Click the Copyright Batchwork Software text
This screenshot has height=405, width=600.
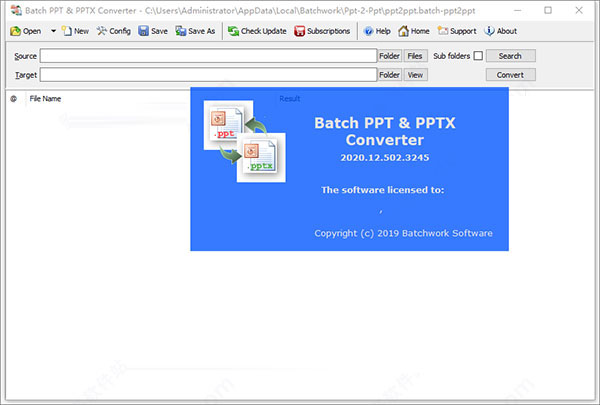(403, 233)
